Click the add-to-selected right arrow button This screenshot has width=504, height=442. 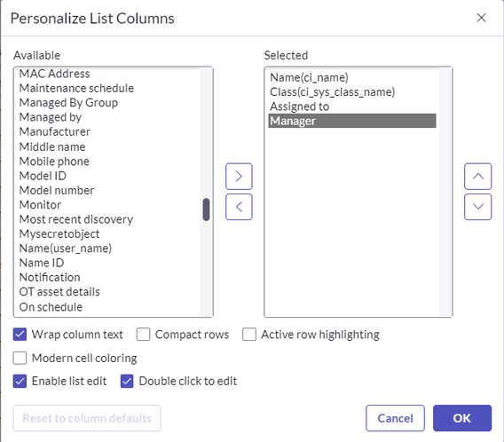pyautogui.click(x=239, y=176)
